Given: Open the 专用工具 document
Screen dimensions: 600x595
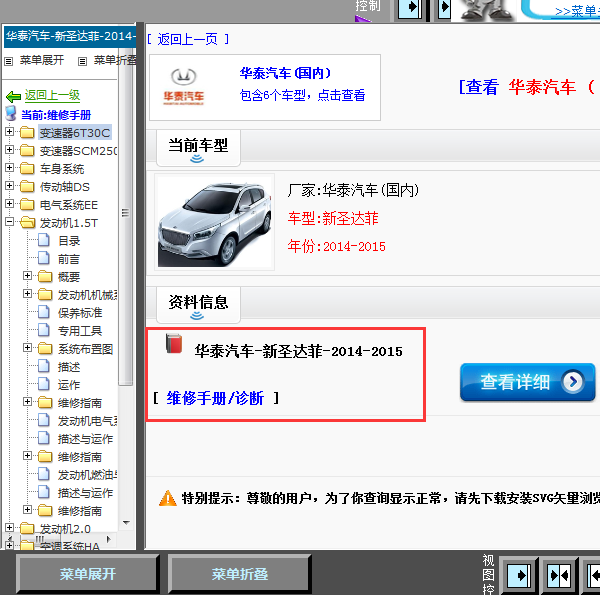Looking at the screenshot, I should pyautogui.click(x=80, y=331).
